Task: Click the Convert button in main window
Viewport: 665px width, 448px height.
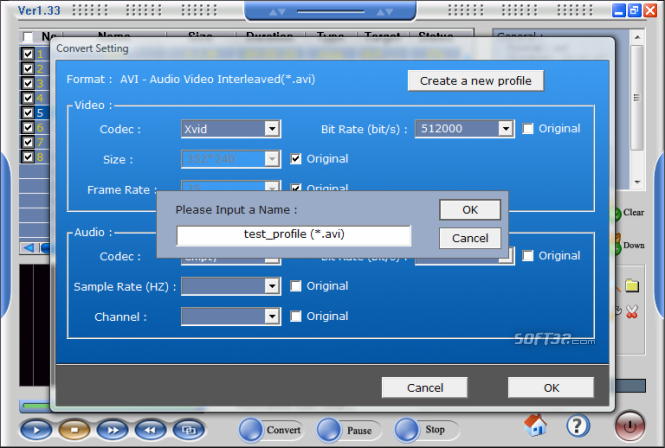Action: tap(271, 430)
